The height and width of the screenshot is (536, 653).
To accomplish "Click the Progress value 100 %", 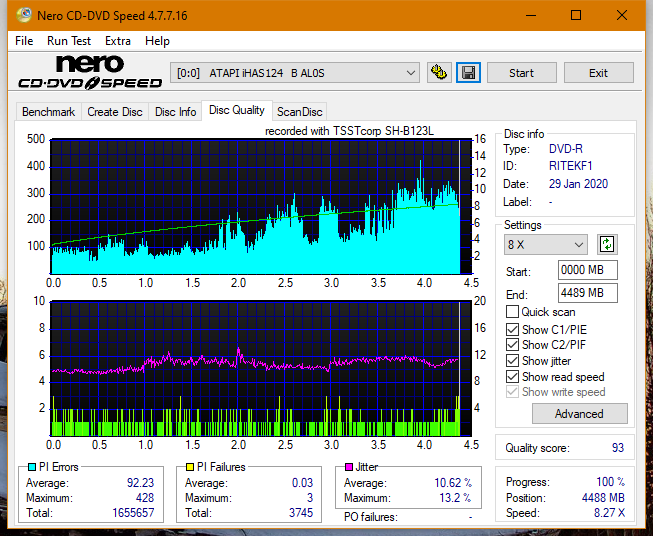I will (611, 482).
